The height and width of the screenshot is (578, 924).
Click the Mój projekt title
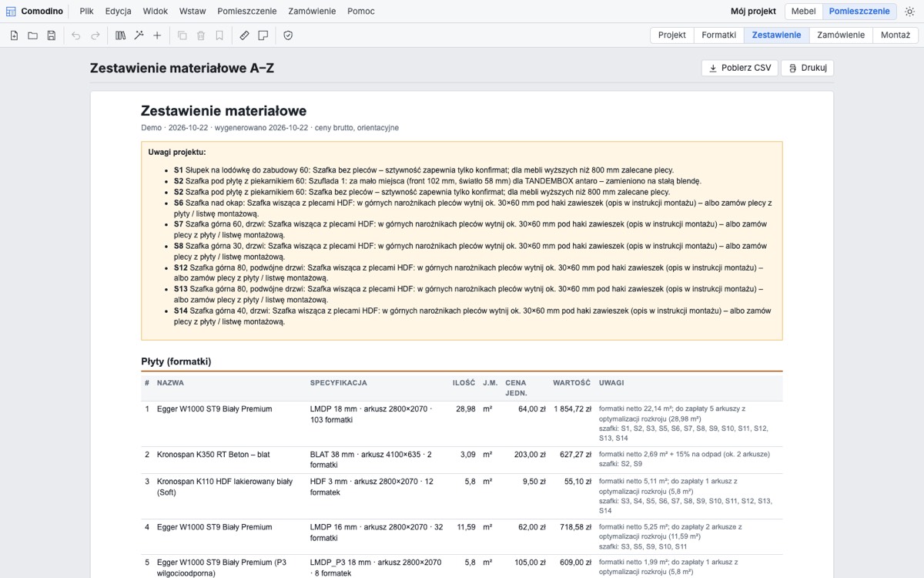tap(753, 12)
